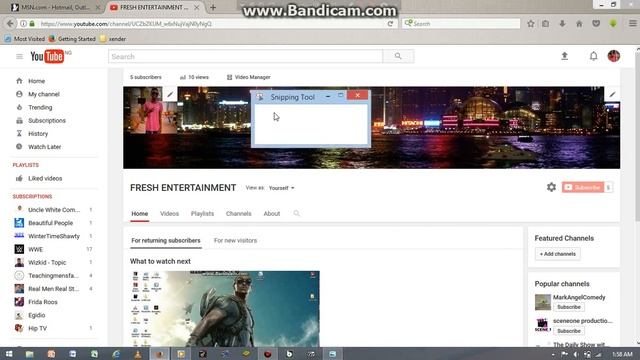Play the What to watch next thumbnail

point(225,309)
